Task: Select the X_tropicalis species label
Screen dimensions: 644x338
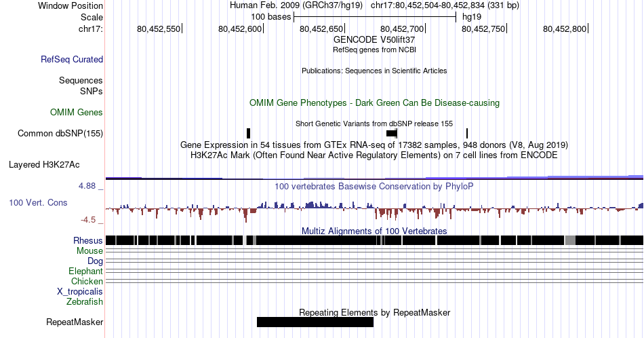Action: [80, 292]
